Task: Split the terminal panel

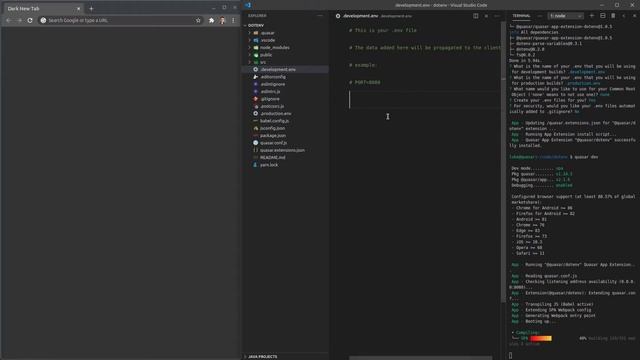Action: point(602,16)
